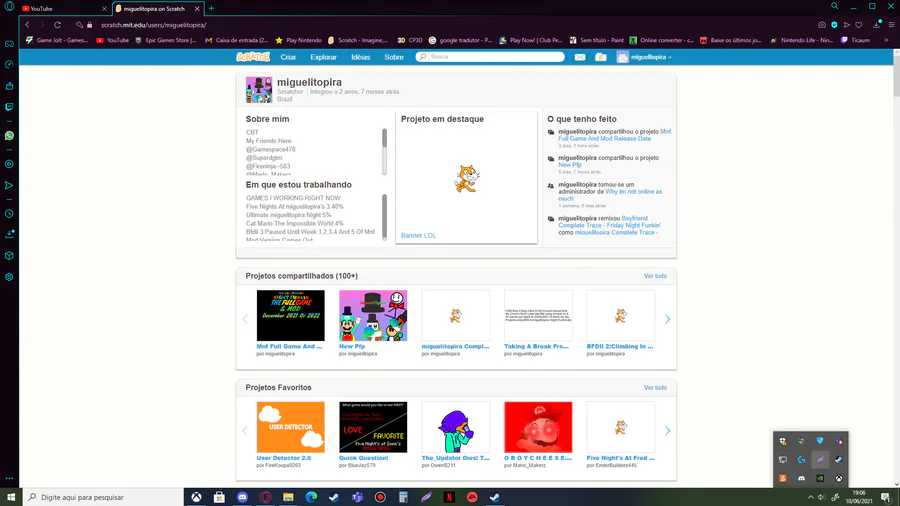Click the Scratch logo
The width and height of the screenshot is (900, 506).
tap(253, 57)
